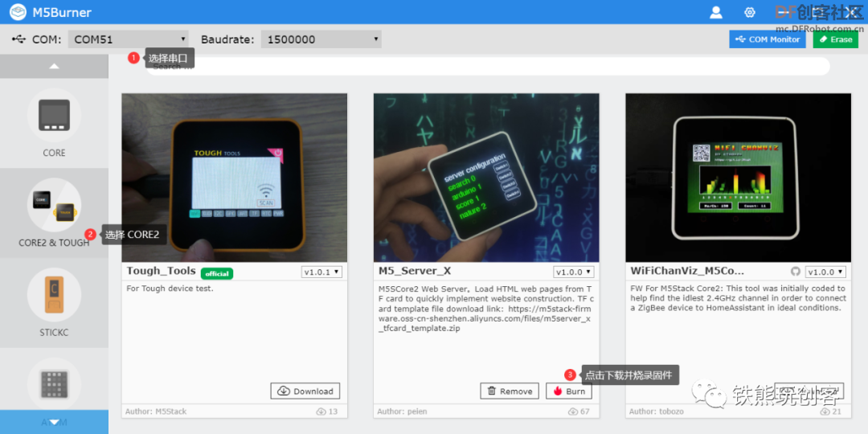868x434 pixels.
Task: Click the M5_Server_X firmware title
Action: [x=415, y=272]
